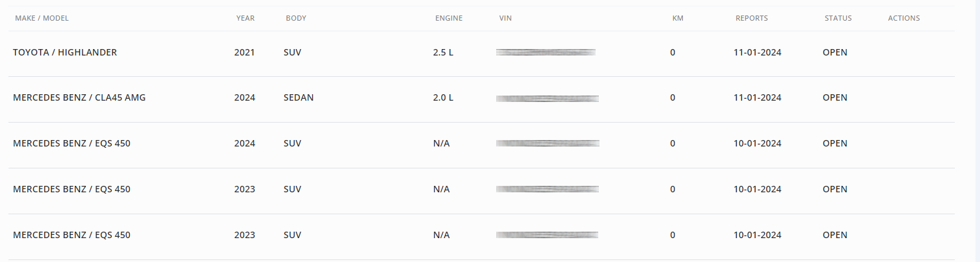Click the VIN column header
Image resolution: width=980 pixels, height=262 pixels.
505,18
